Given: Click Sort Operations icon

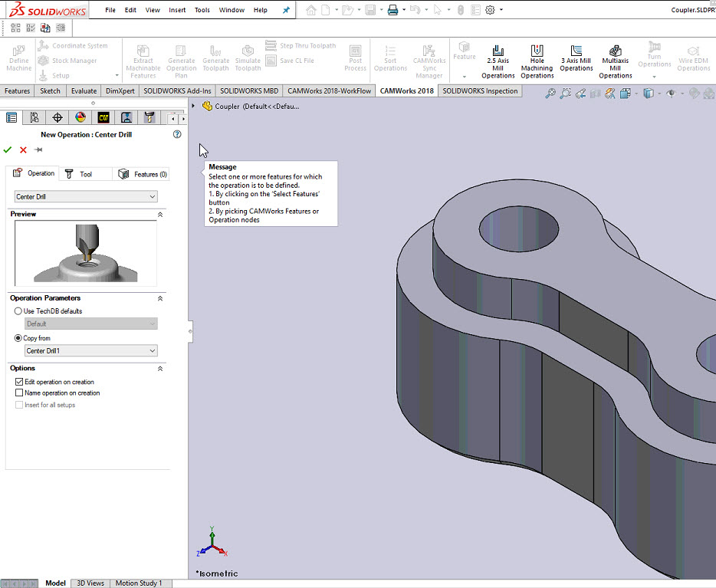Looking at the screenshot, I should point(390,51).
